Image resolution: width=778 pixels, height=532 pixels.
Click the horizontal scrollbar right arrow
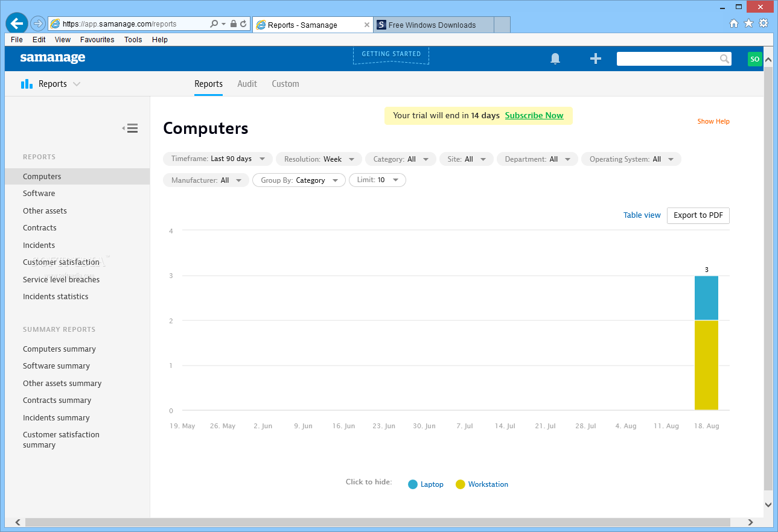point(751,522)
